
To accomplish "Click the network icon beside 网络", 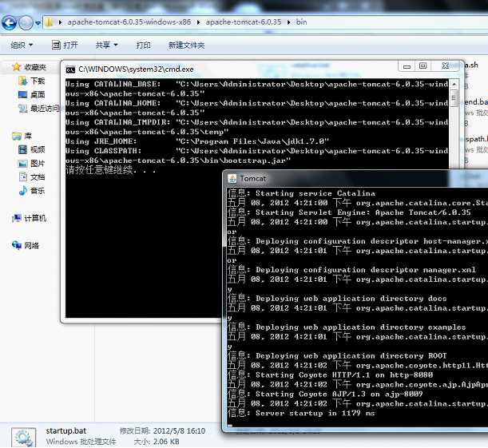I will pos(16,245).
